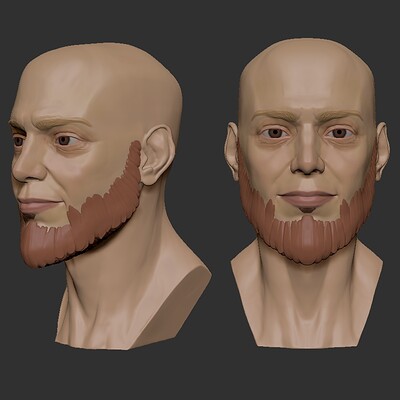400x400 pixels.
Task: Select the soul patch under front-facing lips
Action: 307,210
